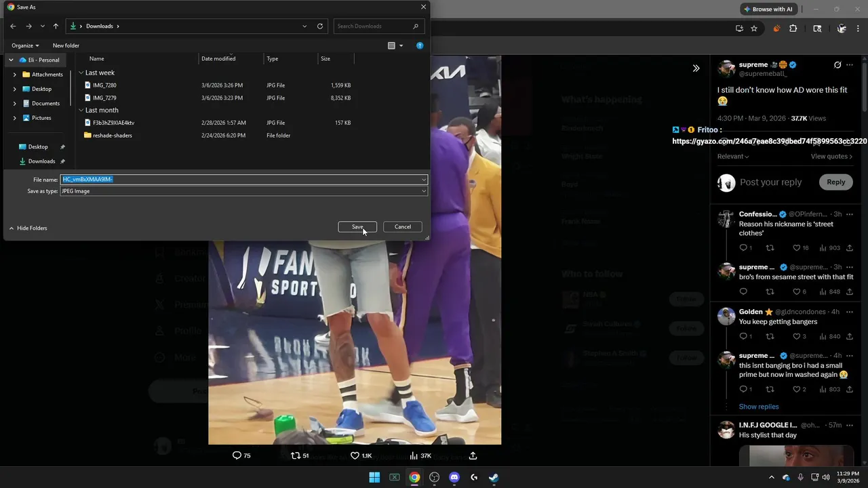Share the 'isnt banging bro' reply

point(850,389)
